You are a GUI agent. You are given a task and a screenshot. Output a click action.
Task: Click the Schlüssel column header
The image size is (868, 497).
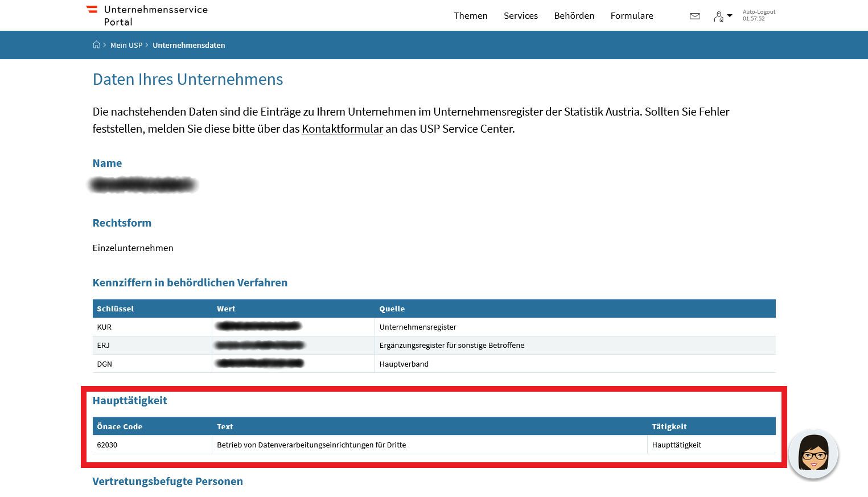click(x=116, y=309)
